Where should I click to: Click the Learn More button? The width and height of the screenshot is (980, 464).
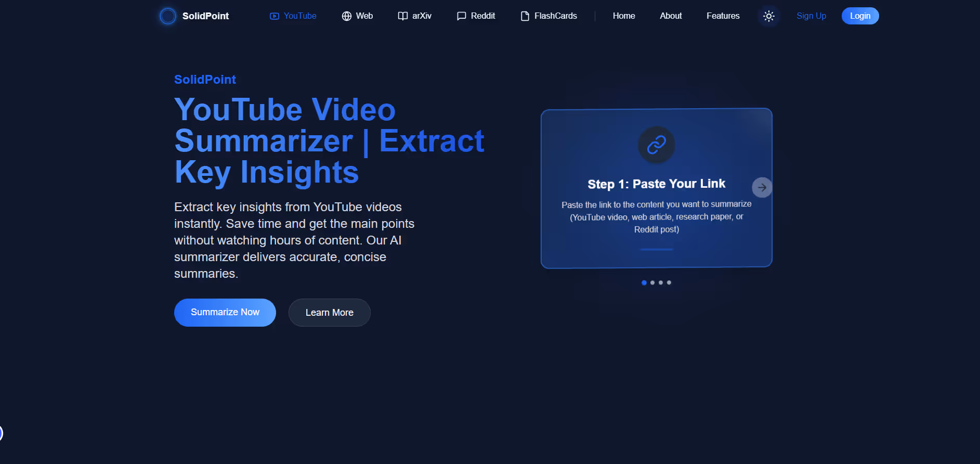click(330, 313)
